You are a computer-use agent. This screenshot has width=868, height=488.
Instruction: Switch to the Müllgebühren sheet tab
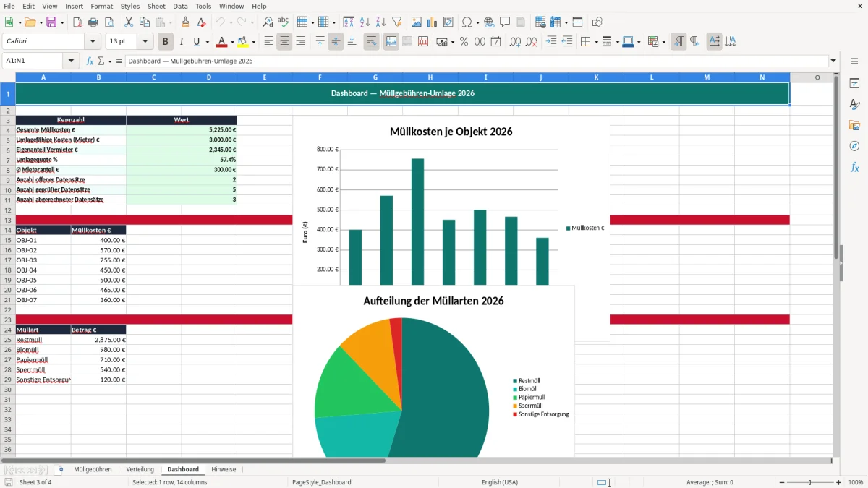click(x=93, y=469)
